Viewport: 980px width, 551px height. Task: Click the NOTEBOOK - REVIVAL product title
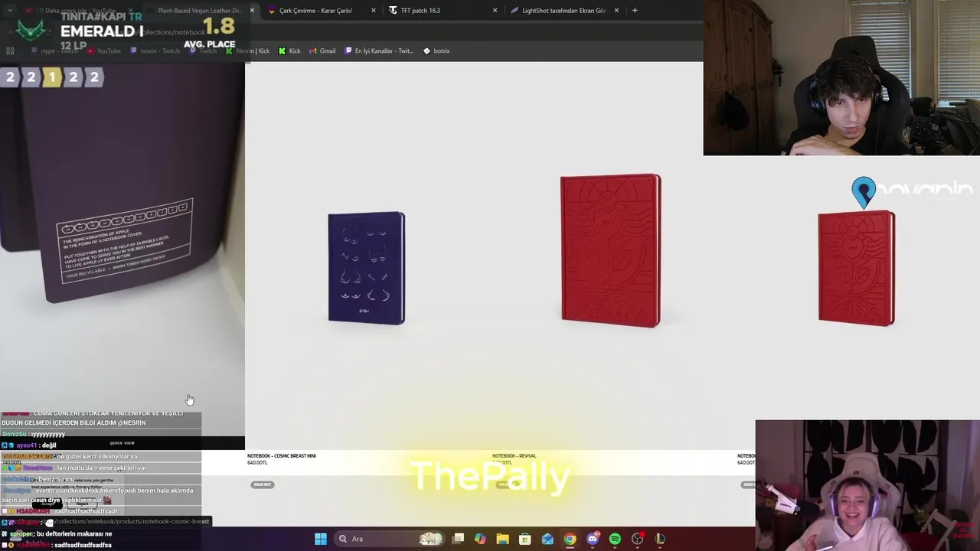(x=514, y=456)
